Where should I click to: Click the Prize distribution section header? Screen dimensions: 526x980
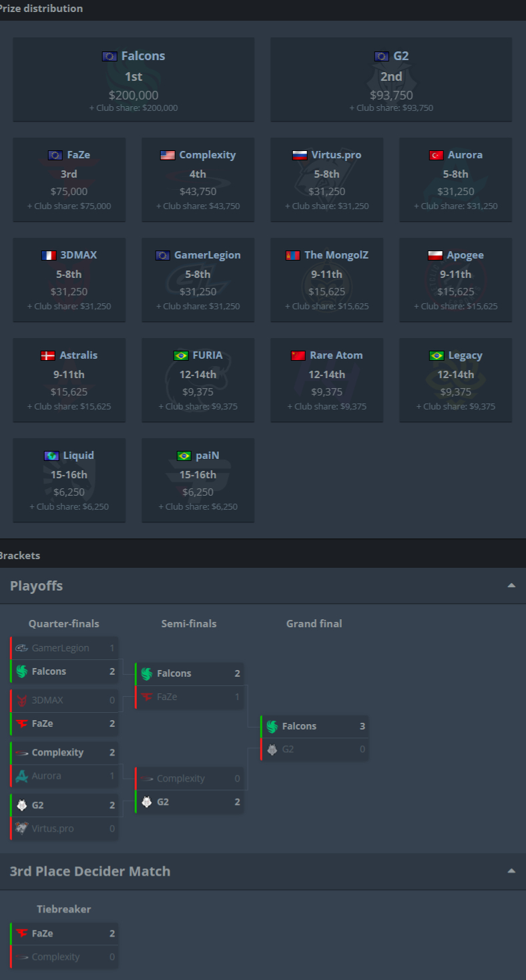[x=263, y=9]
